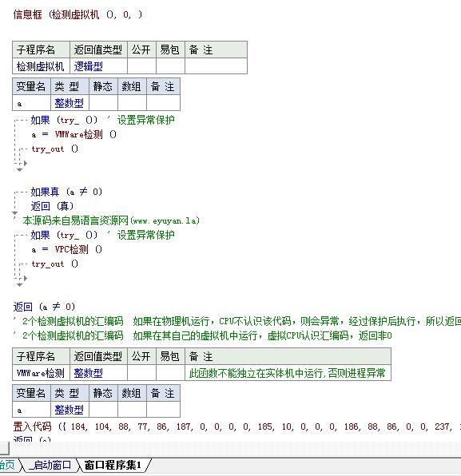
Task: Click the down flow arrow under VMWare检测 try block
Action: tap(19, 169)
